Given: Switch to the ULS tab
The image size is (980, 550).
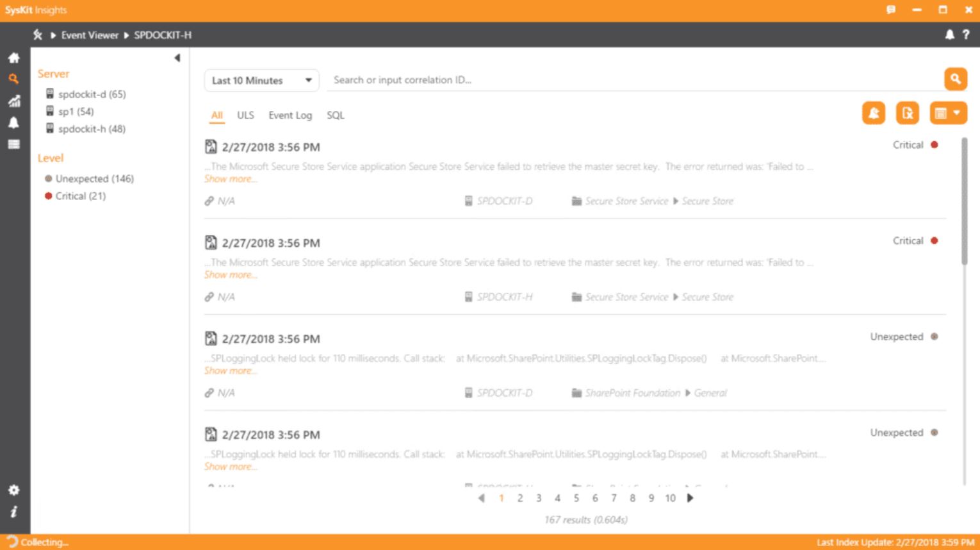Looking at the screenshot, I should pos(245,115).
